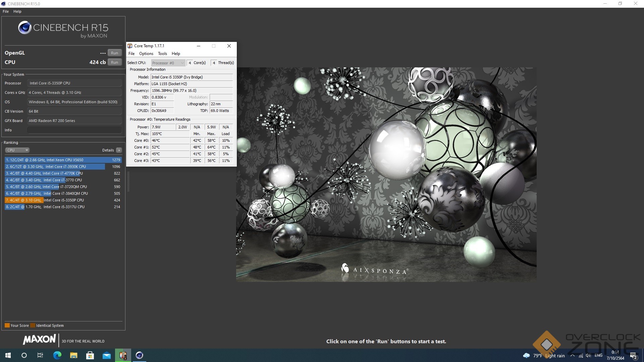Open Microsoft Edge from taskbar
This screenshot has height=362, width=644.
click(57, 355)
